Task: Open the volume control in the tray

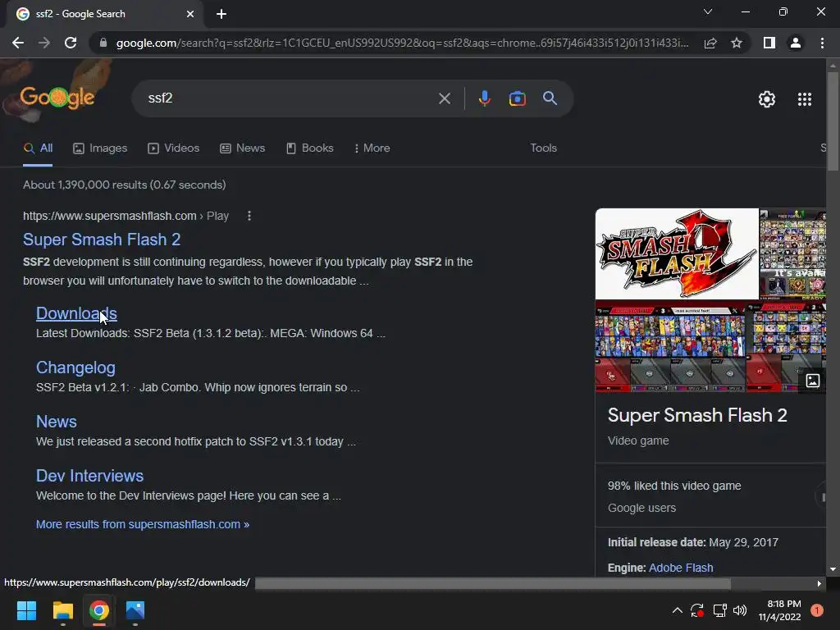Action: tap(740, 610)
